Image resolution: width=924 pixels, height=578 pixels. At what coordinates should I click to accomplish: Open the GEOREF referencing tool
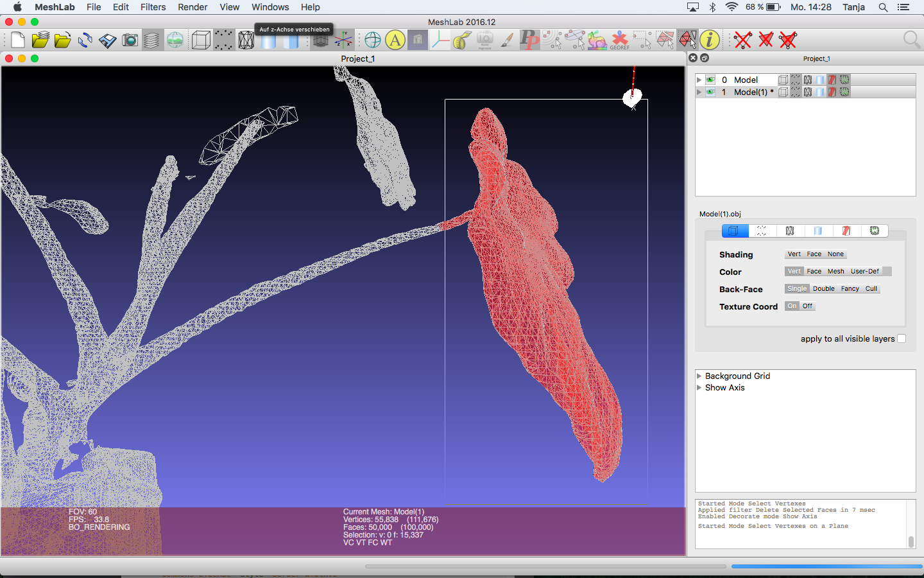click(x=619, y=40)
